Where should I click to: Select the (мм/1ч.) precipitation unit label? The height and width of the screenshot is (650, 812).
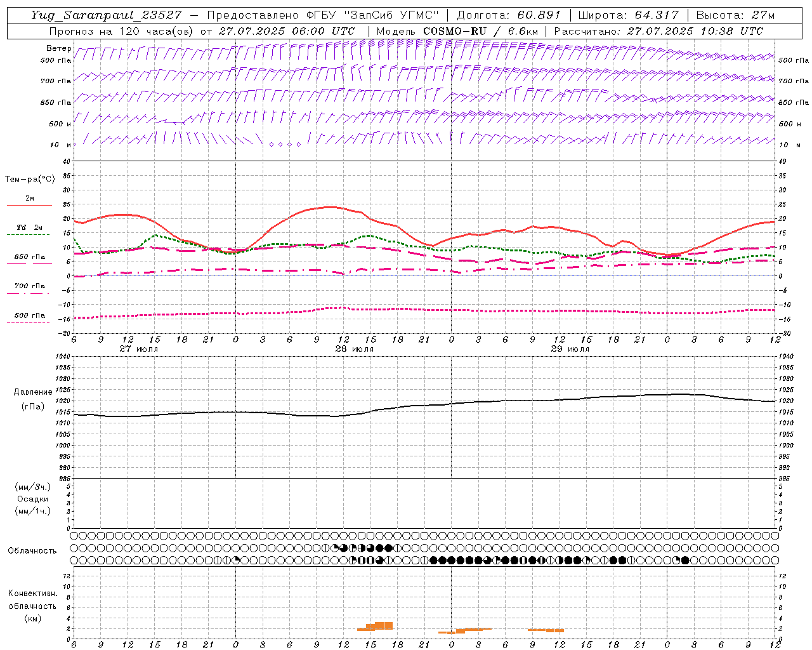33,511
